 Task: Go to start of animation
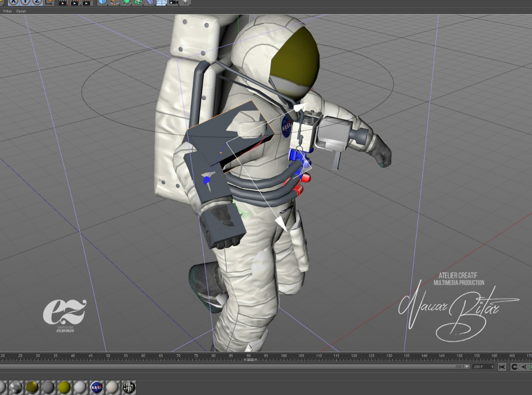pyautogui.click(x=502, y=367)
